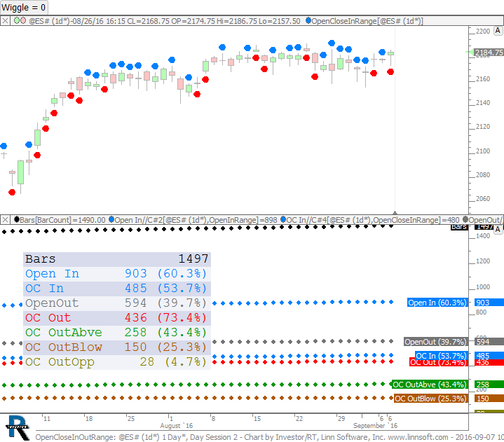
Task: Click the 2060 price scale label
Action: [483, 198]
